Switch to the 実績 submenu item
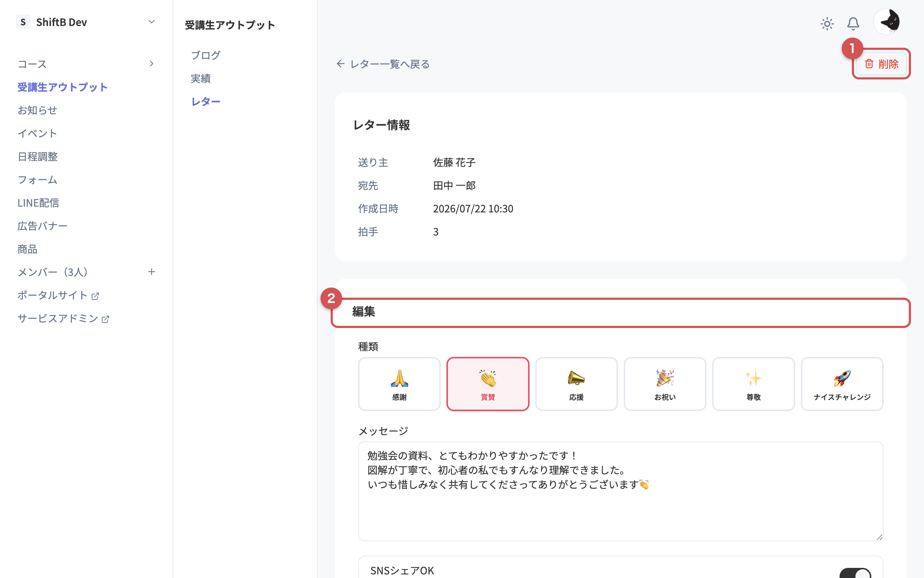The image size is (924, 578). pos(200,78)
